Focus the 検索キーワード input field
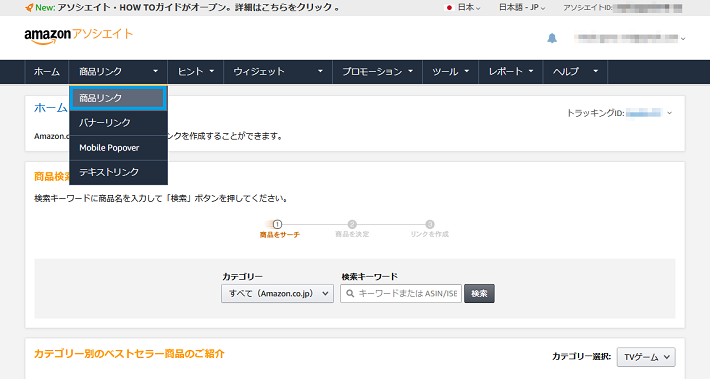Viewport: 710px width, 379px height. pos(401,293)
